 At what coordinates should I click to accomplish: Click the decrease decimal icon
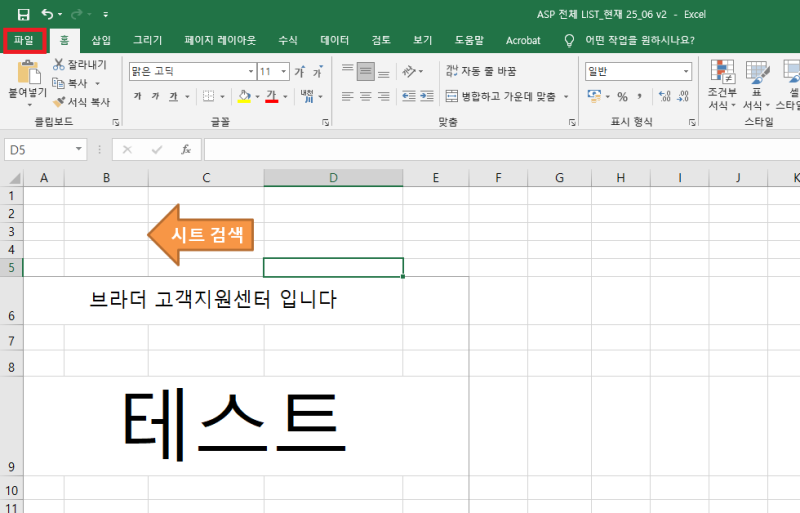(683, 96)
